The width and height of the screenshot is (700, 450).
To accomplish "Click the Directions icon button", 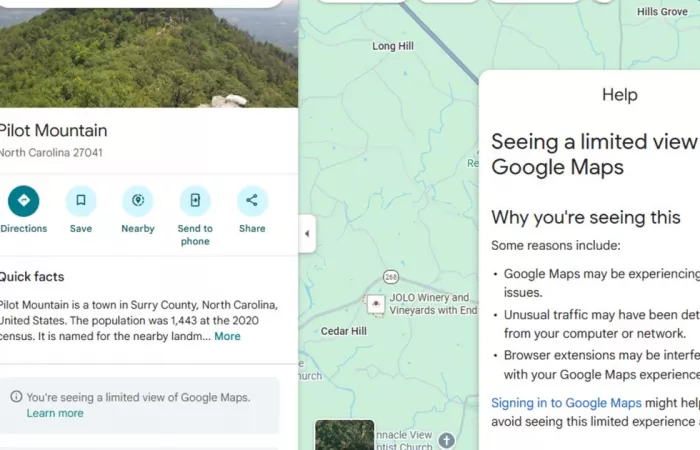I will point(24,201).
